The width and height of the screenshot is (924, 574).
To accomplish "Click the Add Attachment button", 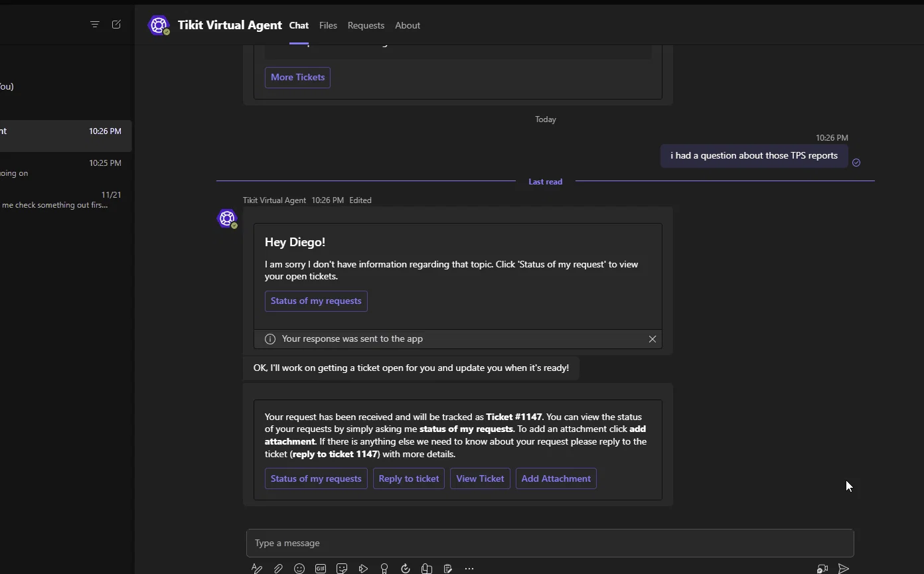I will 556,478.
